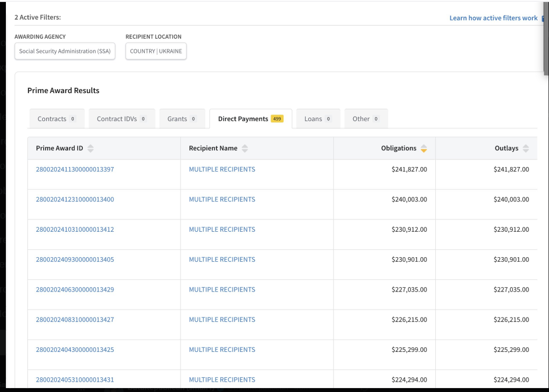Select the Direct Payments tab
The height and width of the screenshot is (392, 549).
point(250,119)
